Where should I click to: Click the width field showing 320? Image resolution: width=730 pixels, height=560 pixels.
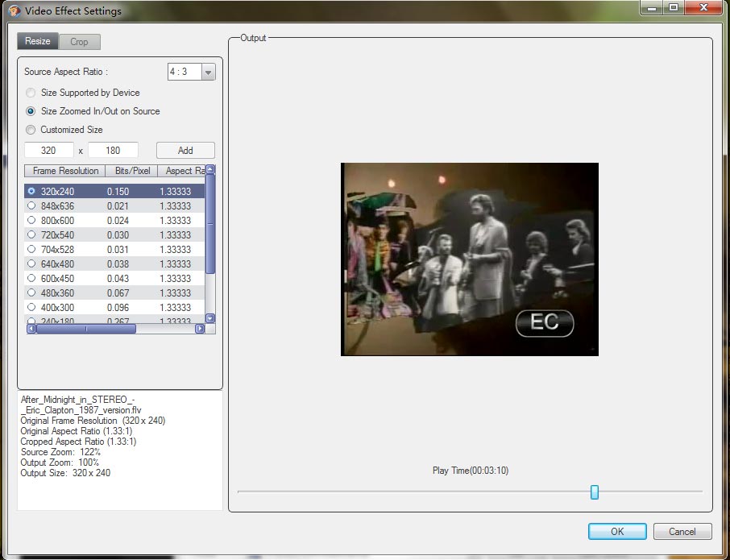[49, 151]
